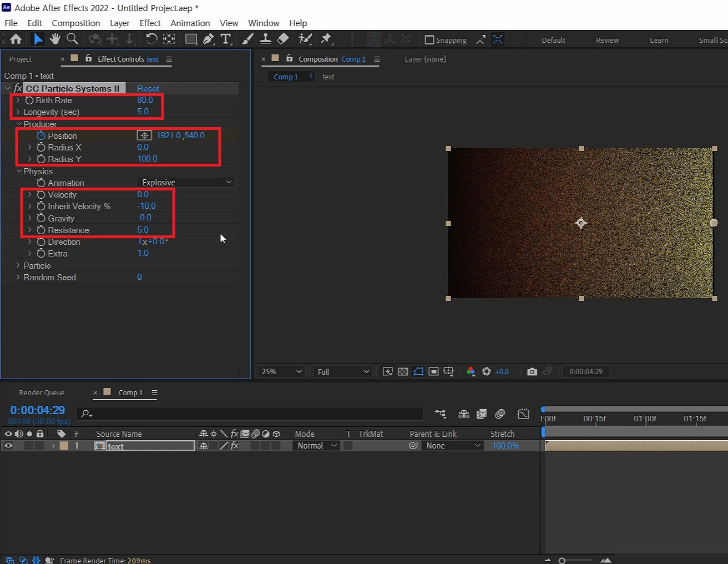
Task: Select the Clone Stamp tool
Action: point(266,39)
